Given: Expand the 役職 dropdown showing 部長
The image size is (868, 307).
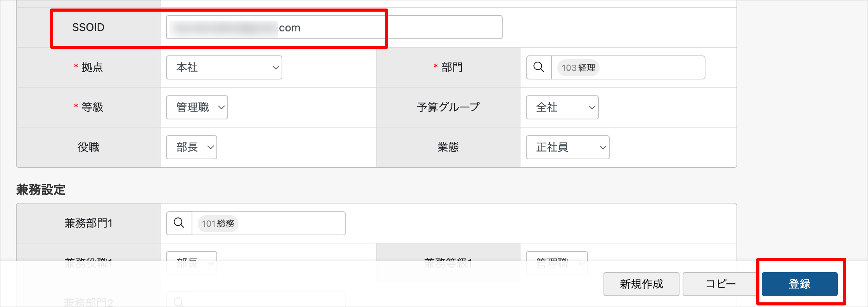Looking at the screenshot, I should (191, 147).
